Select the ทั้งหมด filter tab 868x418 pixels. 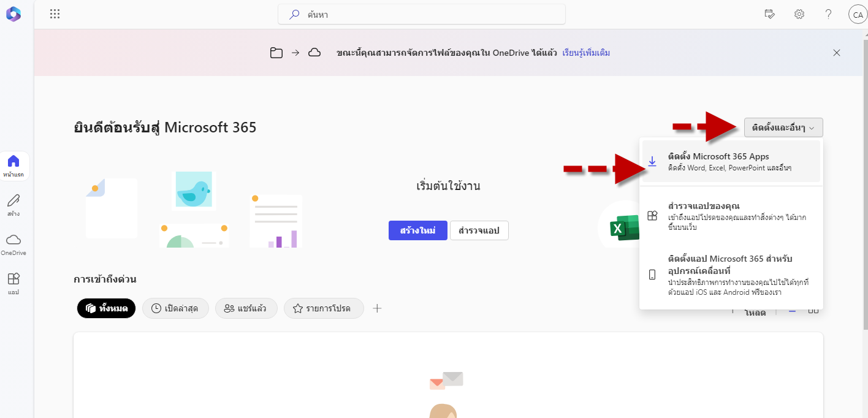point(107,308)
